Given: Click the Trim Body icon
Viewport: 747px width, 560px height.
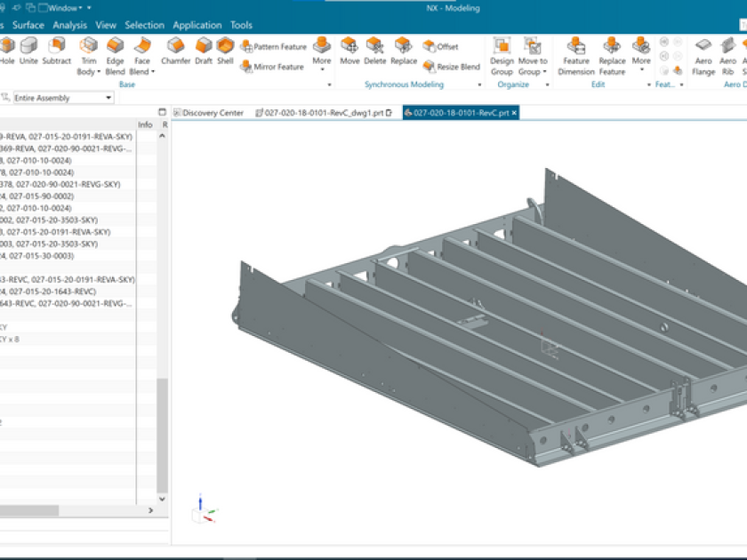Looking at the screenshot, I should 89,46.
